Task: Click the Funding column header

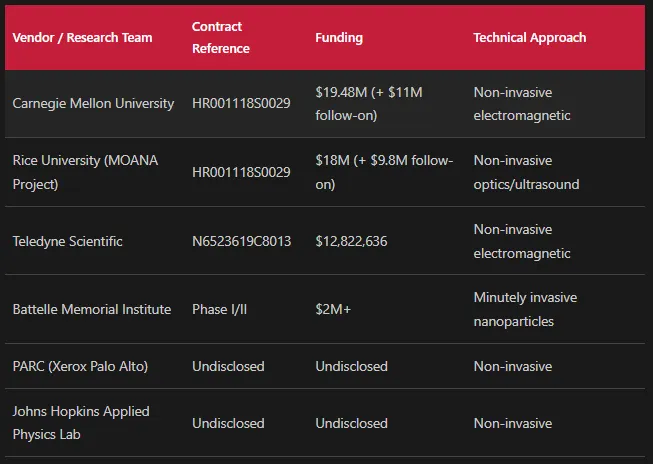Action: 339,37
